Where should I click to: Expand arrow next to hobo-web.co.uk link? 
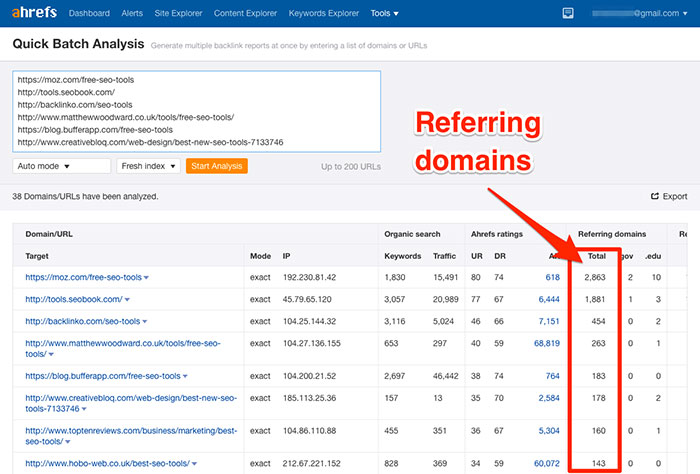tap(194, 464)
